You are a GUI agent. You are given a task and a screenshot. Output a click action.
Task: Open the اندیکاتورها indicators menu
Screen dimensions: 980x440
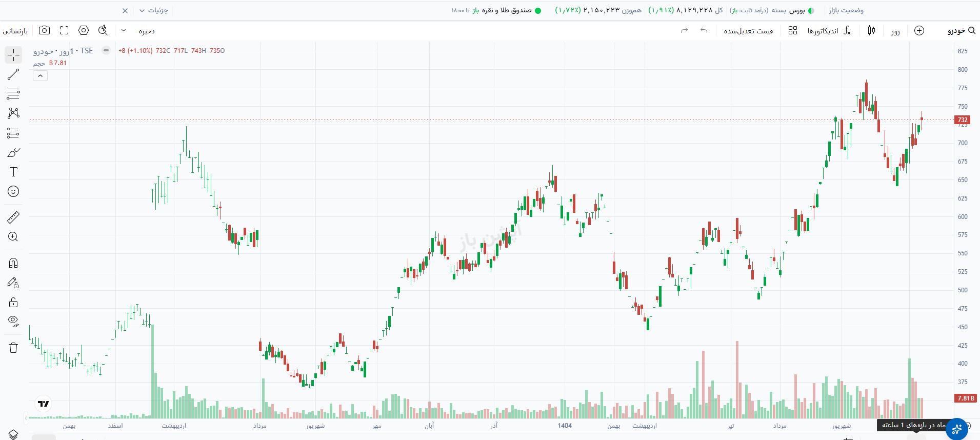click(x=829, y=31)
